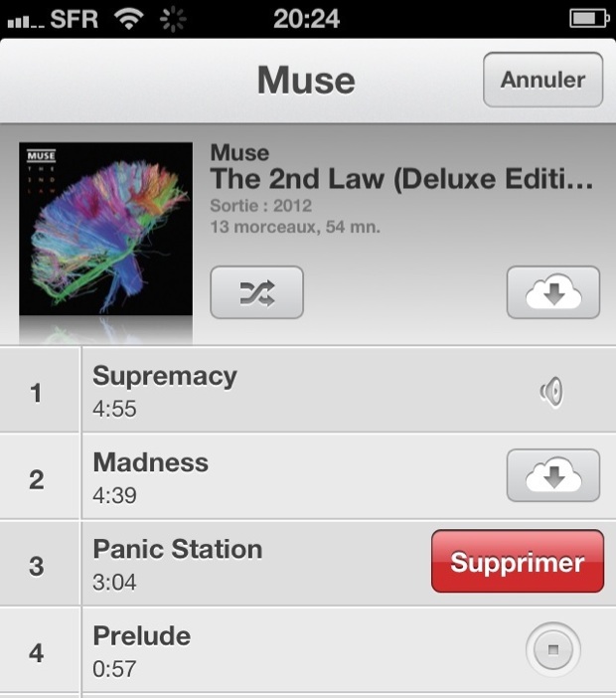Tap the Muse title in navigation bar
This screenshot has width=616, height=698.
click(x=306, y=81)
